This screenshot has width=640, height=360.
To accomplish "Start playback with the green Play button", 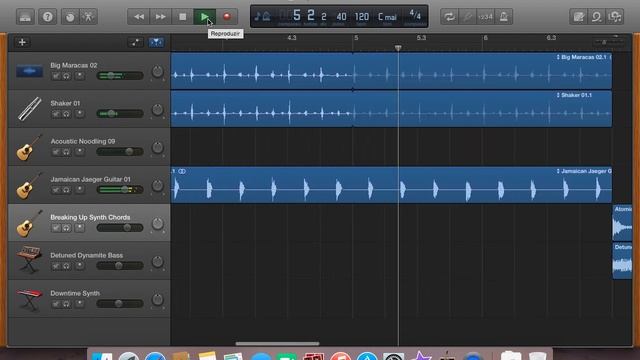I will coord(204,17).
